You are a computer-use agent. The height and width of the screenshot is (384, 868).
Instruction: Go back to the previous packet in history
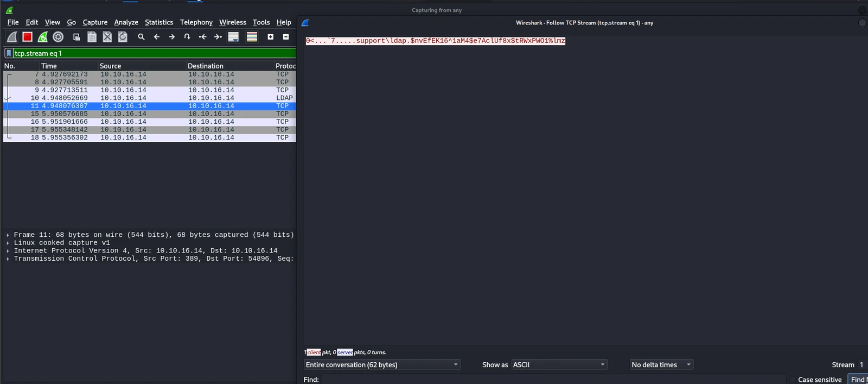coord(157,37)
